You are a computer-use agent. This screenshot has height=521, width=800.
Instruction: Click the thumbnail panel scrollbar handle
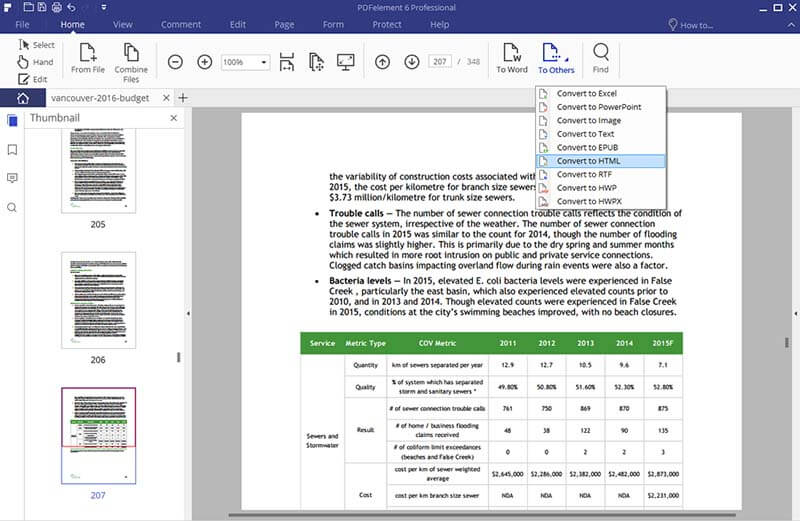point(179,357)
